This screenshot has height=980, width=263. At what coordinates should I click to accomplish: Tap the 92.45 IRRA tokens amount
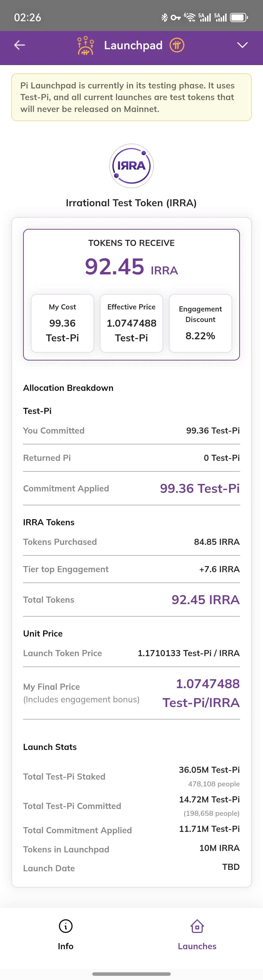[x=131, y=267]
